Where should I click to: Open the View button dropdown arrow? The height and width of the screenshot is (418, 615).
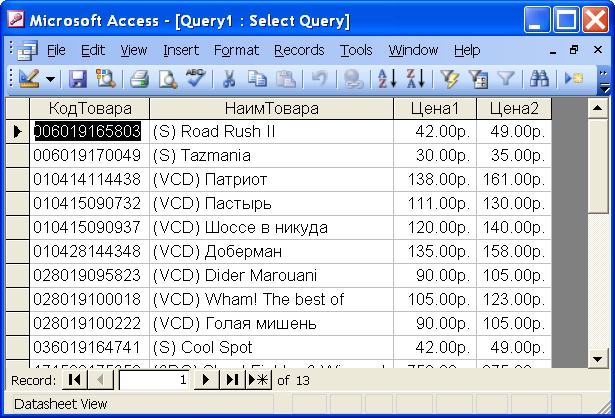pyautogui.click(x=51, y=79)
